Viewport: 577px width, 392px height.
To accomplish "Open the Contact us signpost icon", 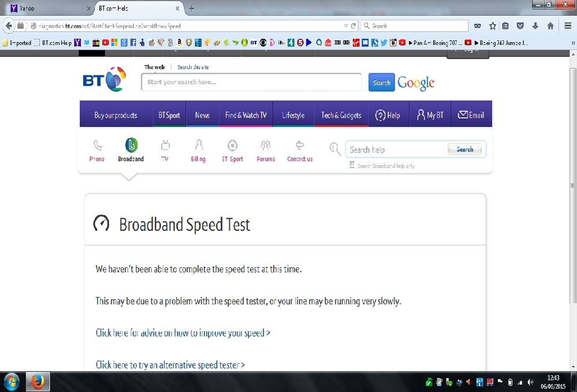I will (300, 145).
